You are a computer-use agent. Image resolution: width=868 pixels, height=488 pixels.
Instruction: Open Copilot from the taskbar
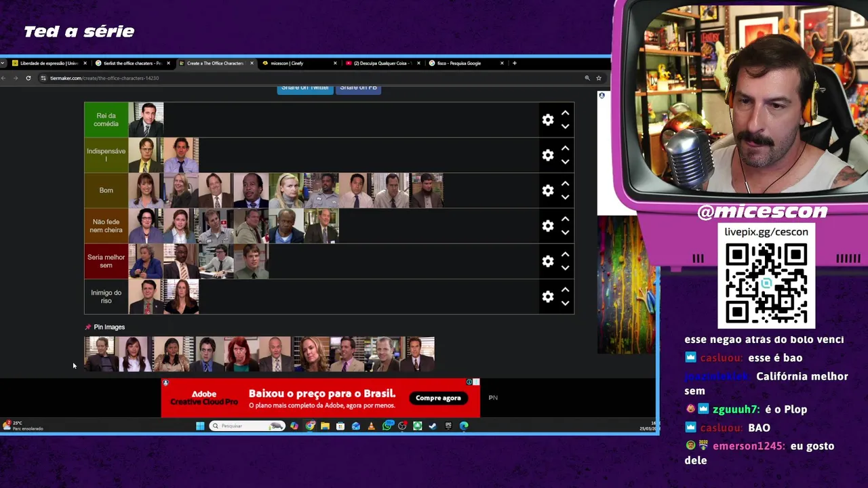coord(294,426)
